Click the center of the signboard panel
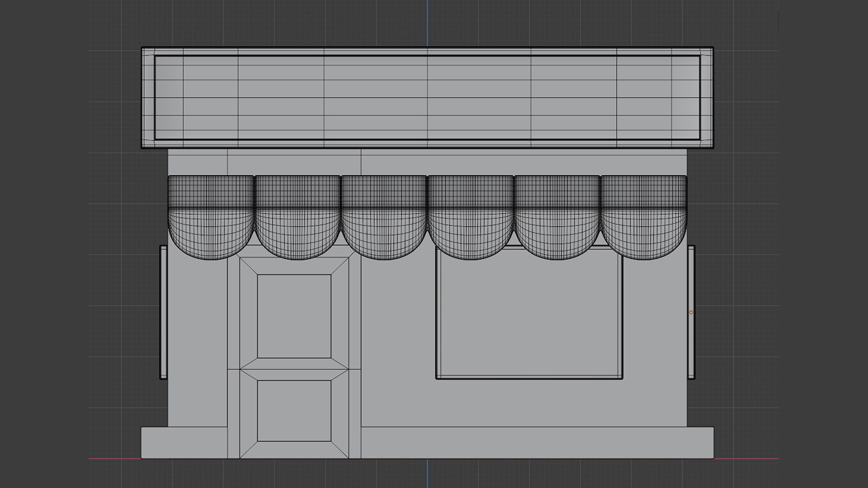This screenshot has height=488, width=868. click(x=427, y=98)
